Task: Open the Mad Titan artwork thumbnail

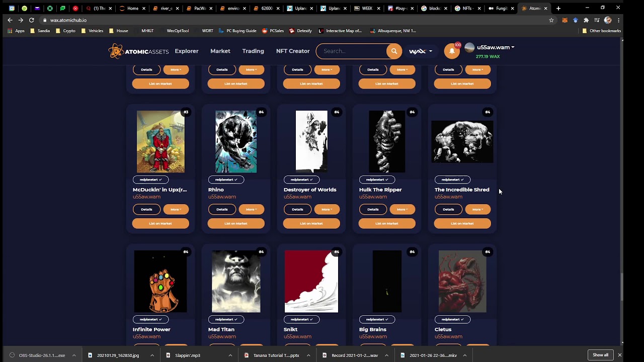Action: coord(236,282)
